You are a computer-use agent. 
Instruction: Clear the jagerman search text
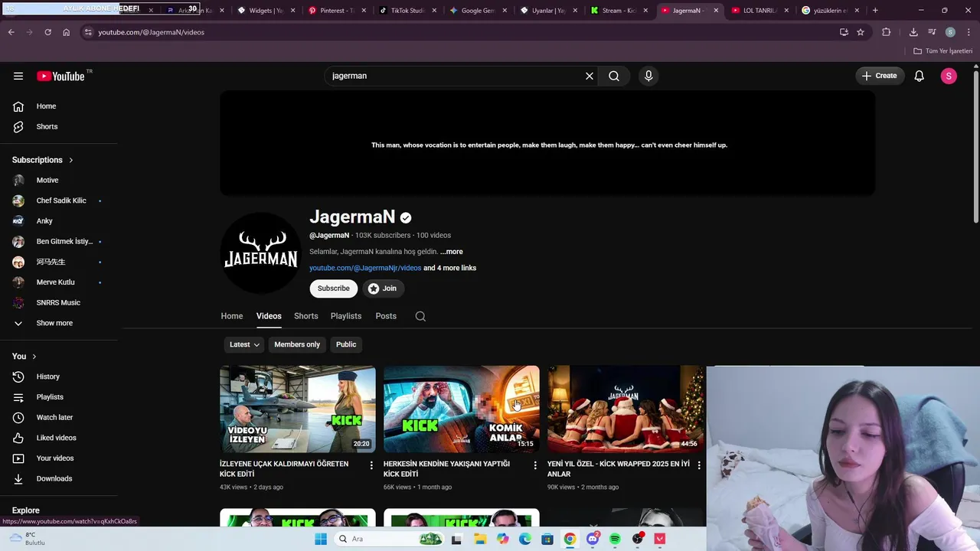[590, 76]
